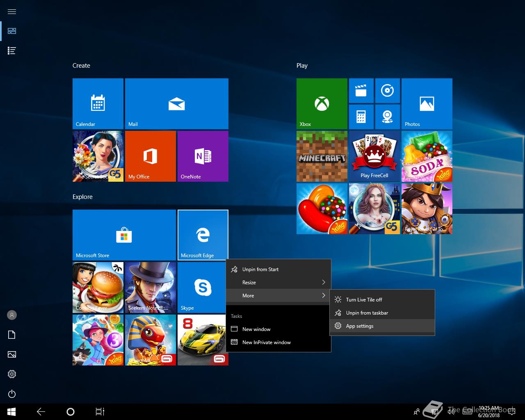Open the Mail tile
The image size is (525, 420).
(x=177, y=104)
